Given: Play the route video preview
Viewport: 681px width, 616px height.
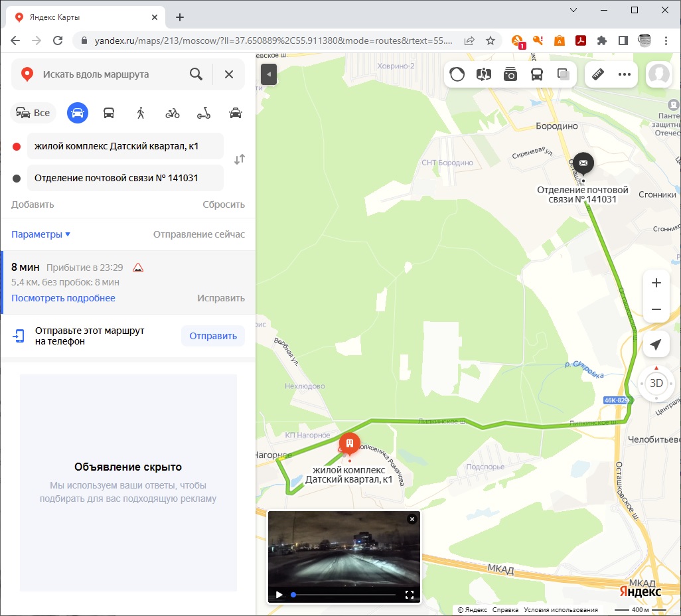Looking at the screenshot, I should (279, 595).
